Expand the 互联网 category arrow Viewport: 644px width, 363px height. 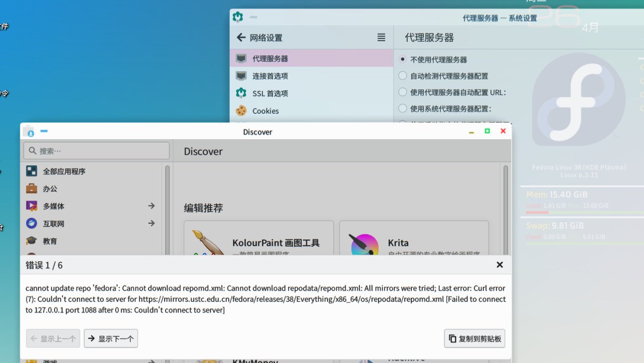tap(151, 223)
